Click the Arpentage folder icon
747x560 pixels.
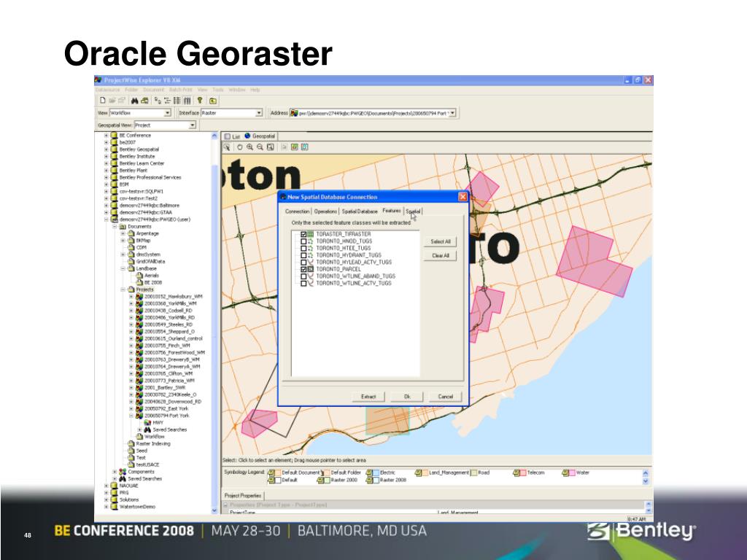tap(131, 233)
